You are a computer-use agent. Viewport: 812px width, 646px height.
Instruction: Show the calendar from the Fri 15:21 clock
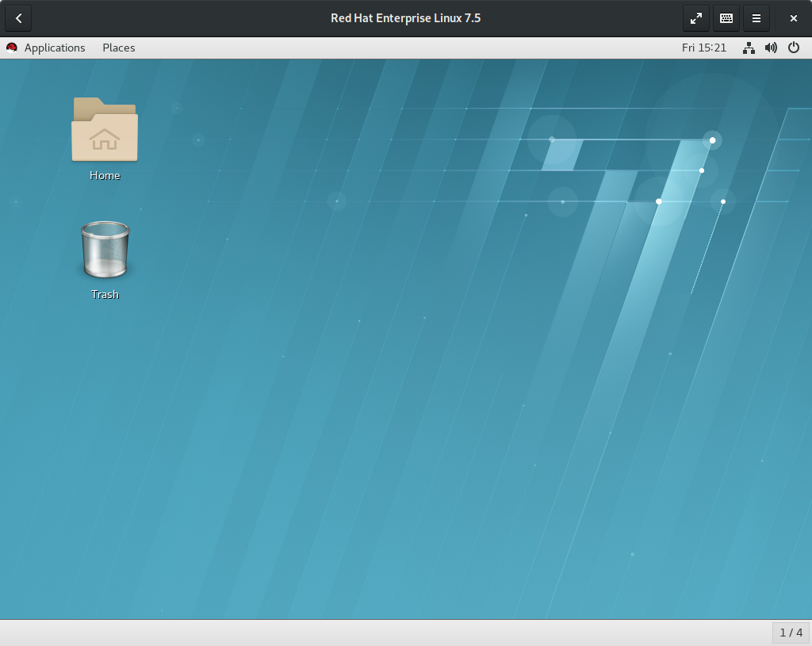tap(704, 48)
